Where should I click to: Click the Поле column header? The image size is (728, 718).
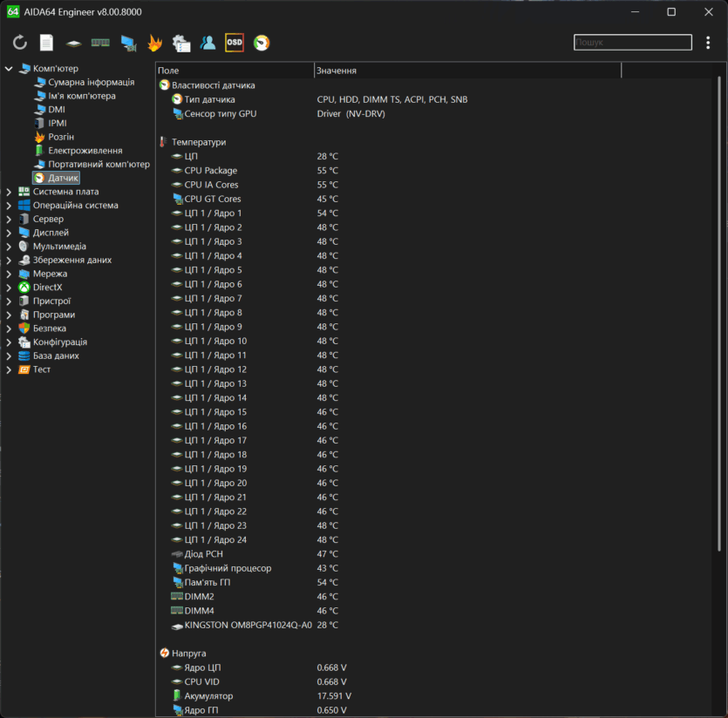pyautogui.click(x=234, y=71)
